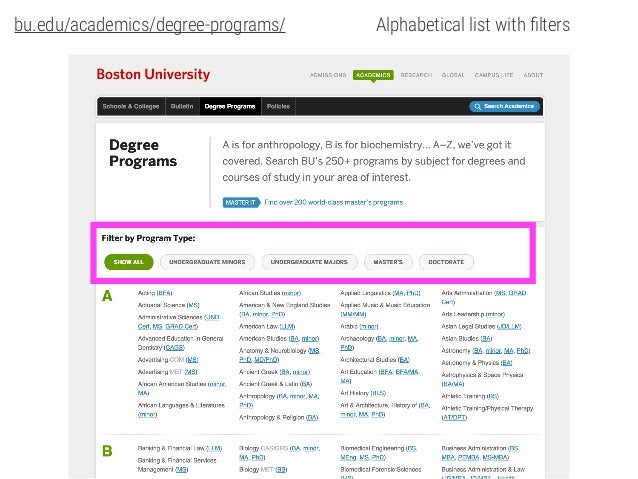Open the American Law LLM link
638x479 pixels.
click(288, 326)
